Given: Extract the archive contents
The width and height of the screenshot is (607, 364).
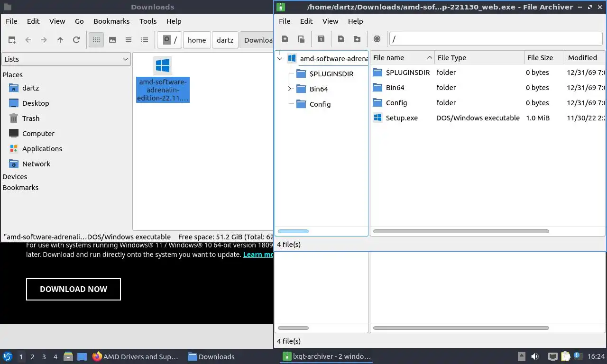Looking at the screenshot, I should pos(321,39).
